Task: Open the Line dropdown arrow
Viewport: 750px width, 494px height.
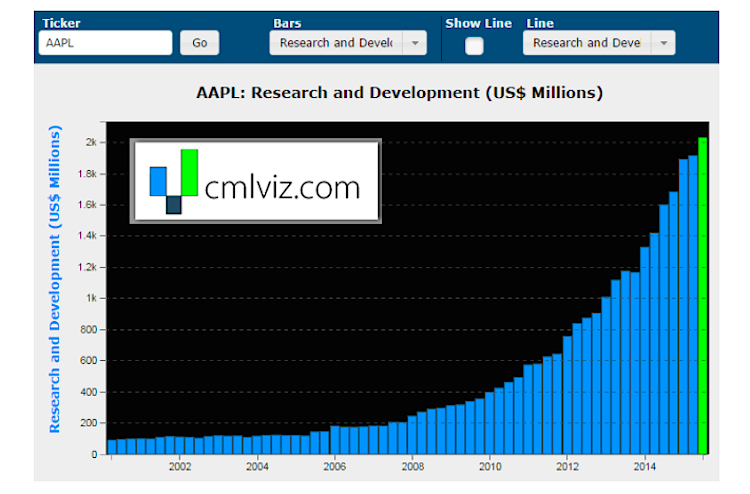Action: (663, 43)
